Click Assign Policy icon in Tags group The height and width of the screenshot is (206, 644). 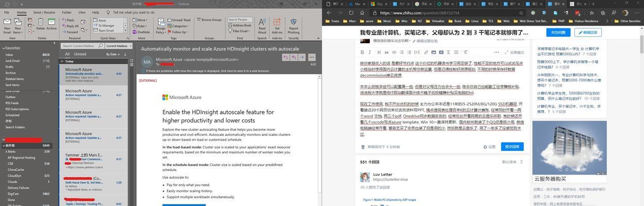click(x=161, y=26)
